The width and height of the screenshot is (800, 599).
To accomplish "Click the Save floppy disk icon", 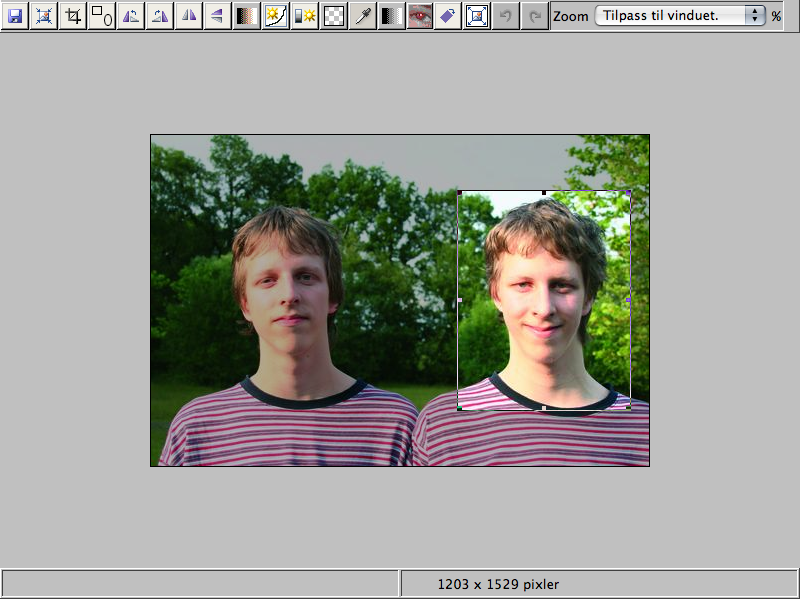I will point(15,16).
